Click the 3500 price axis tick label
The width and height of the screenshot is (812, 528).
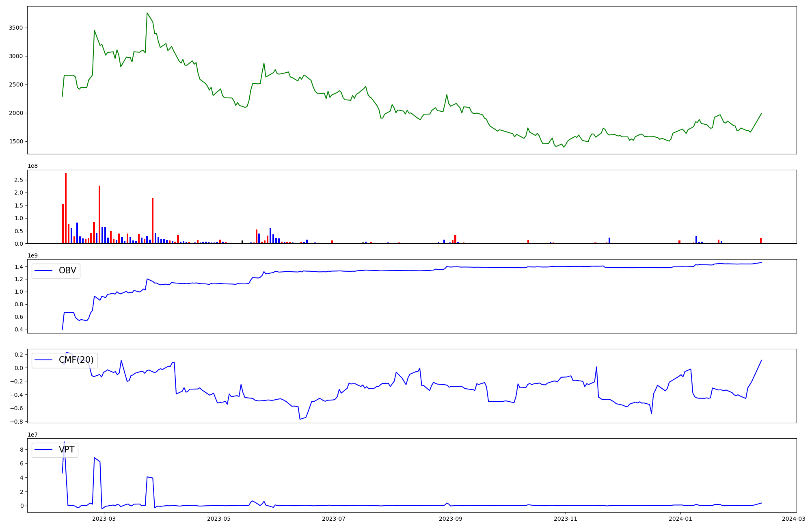click(x=16, y=28)
